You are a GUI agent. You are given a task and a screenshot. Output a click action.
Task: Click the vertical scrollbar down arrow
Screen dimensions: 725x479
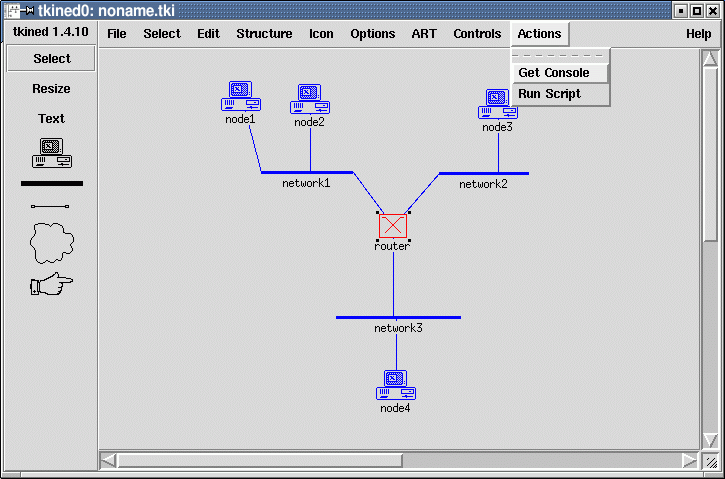[x=710, y=440]
